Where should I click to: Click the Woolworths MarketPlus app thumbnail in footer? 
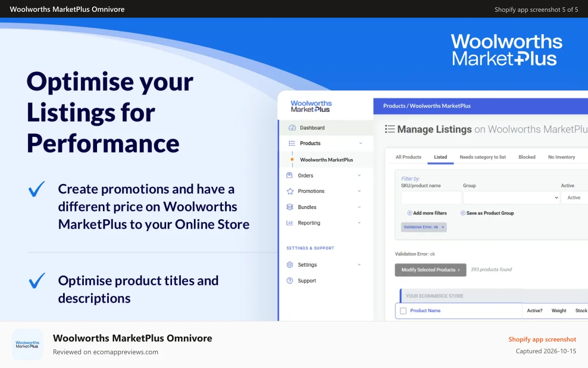click(27, 344)
